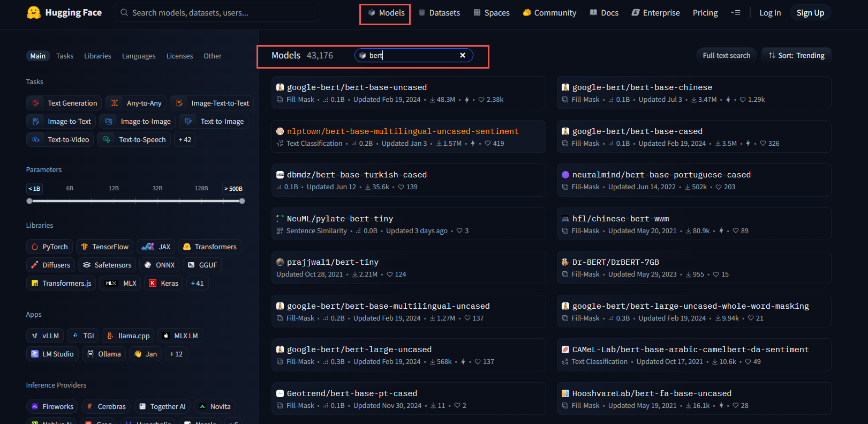This screenshot has height=424, width=868.
Task: Filter by JAX library
Action: (156, 247)
